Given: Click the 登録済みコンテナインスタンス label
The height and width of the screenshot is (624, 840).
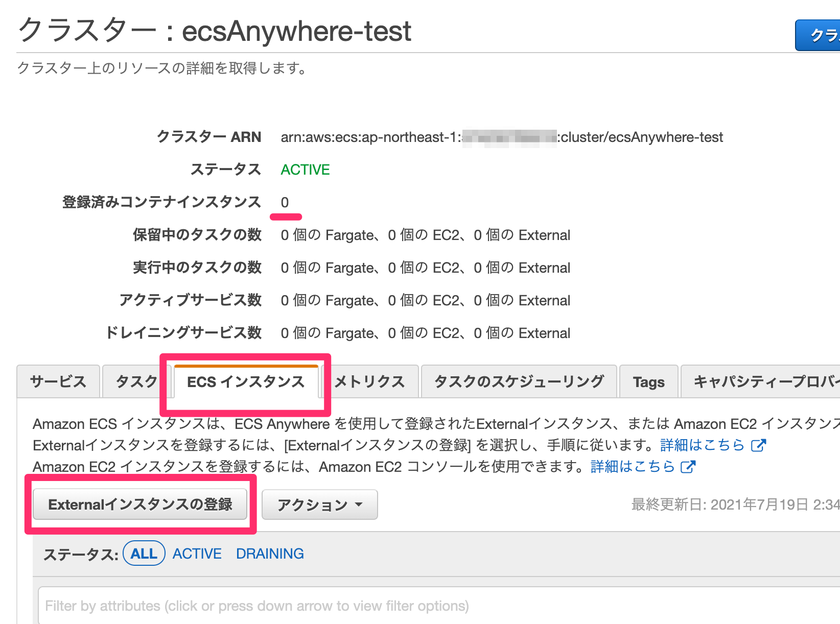Looking at the screenshot, I should point(161,202).
